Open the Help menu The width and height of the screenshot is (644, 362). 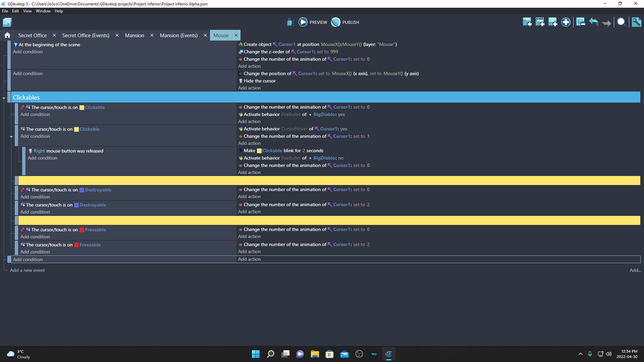pos(59,11)
